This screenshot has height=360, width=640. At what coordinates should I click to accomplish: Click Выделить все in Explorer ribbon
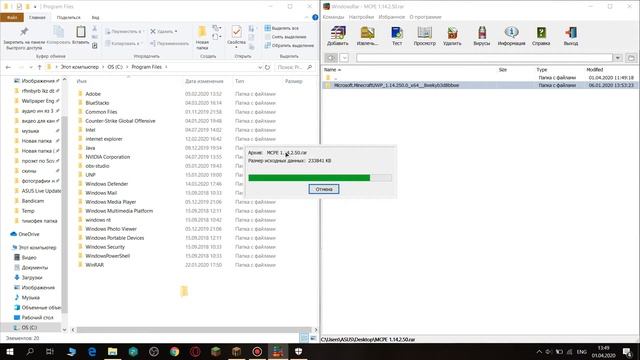pos(282,28)
